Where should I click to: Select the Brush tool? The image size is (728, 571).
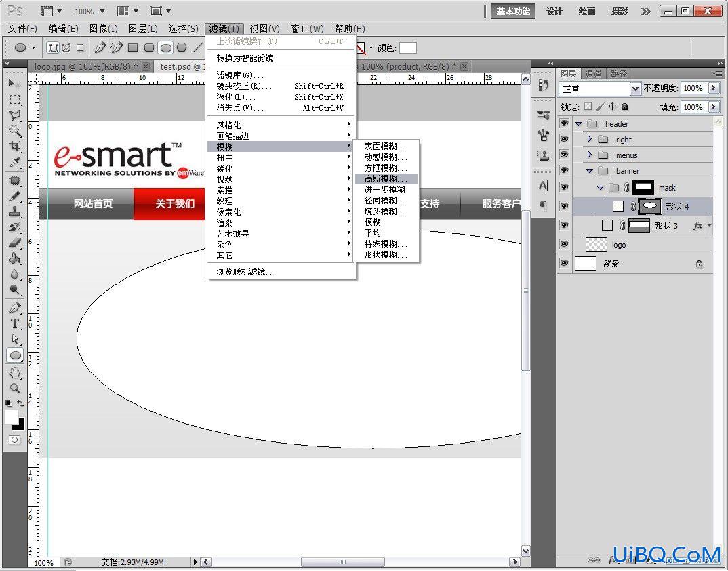pos(15,195)
